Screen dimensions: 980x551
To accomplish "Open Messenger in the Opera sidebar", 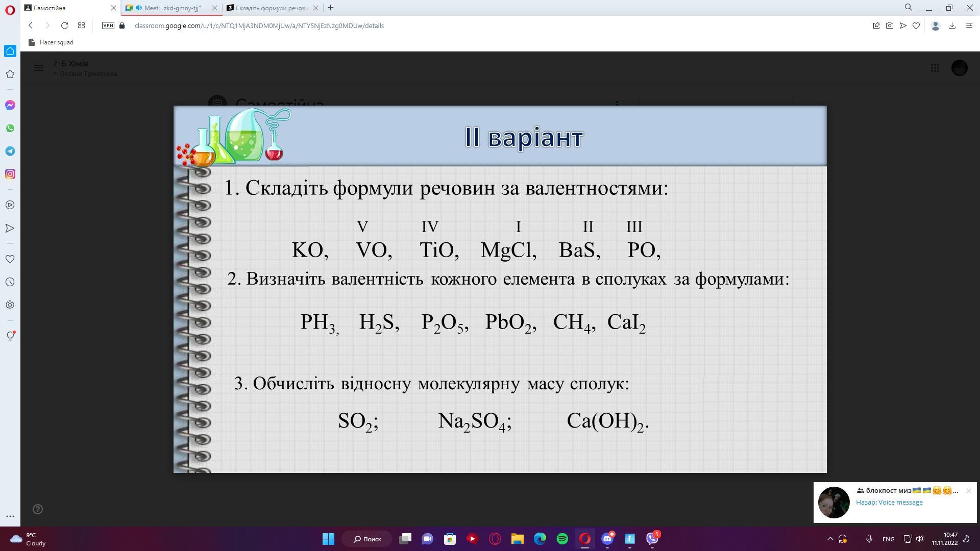I will [10, 105].
